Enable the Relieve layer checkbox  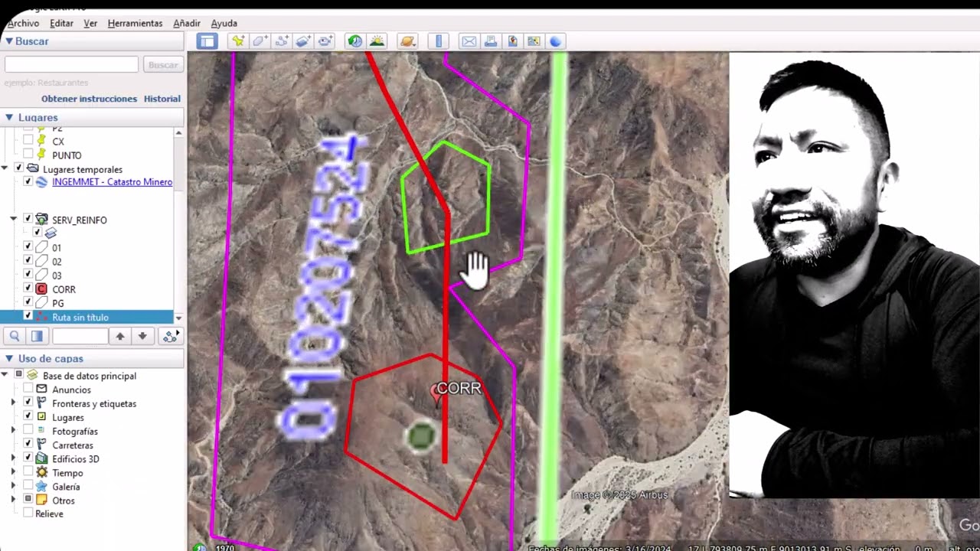pyautogui.click(x=28, y=514)
